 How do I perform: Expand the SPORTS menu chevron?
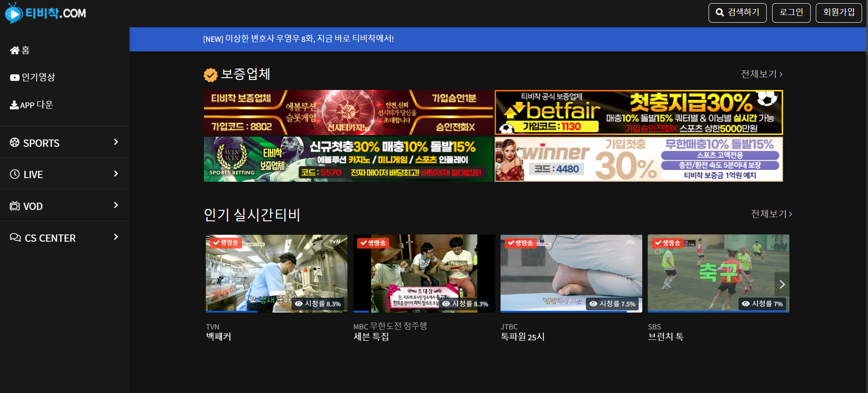click(x=116, y=142)
